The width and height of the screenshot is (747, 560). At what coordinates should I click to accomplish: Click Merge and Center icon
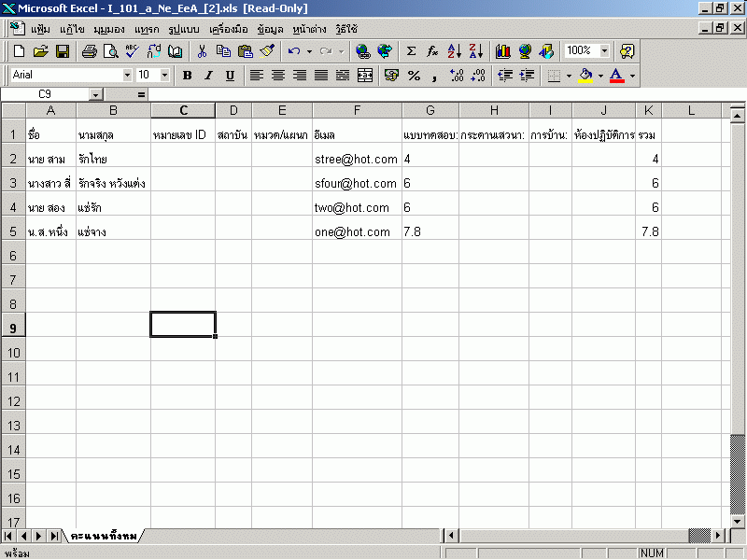[364, 75]
